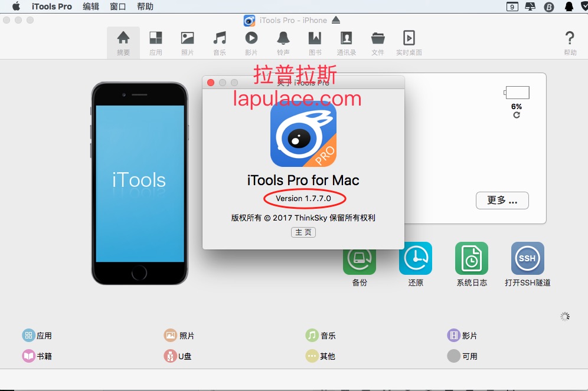Click the U盘 storage legend icon
This screenshot has height=391, width=588.
pos(170,356)
